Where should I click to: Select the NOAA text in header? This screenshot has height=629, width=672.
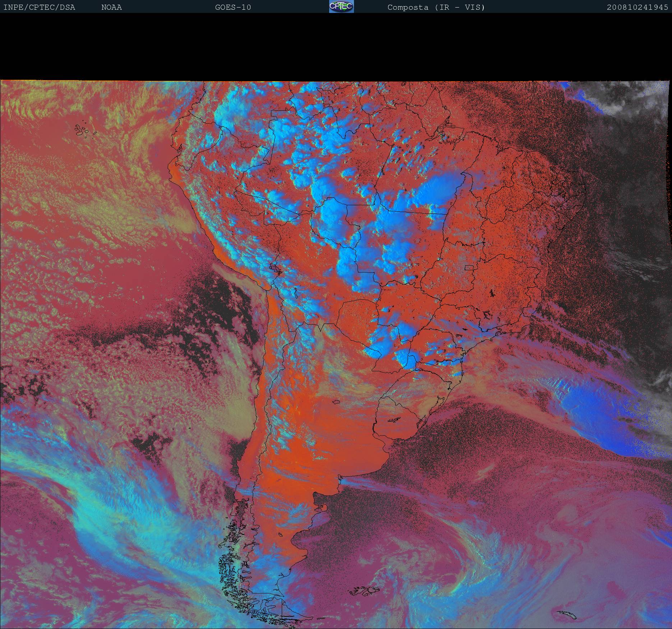pyautogui.click(x=111, y=7)
